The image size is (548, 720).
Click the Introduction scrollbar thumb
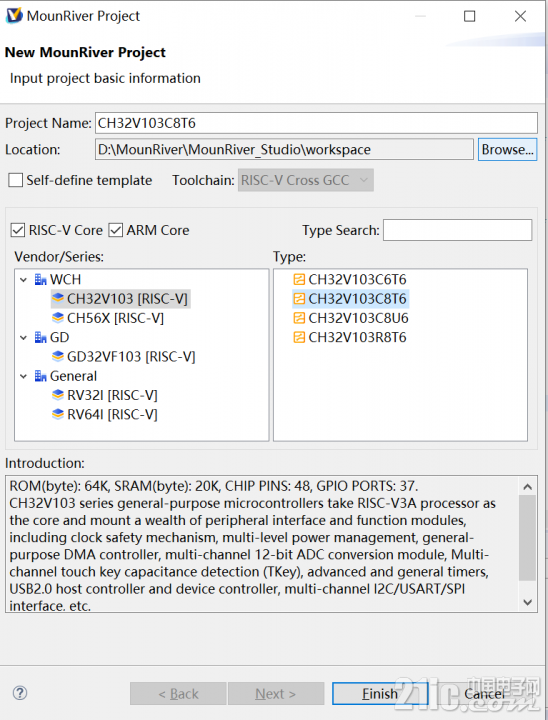click(528, 537)
